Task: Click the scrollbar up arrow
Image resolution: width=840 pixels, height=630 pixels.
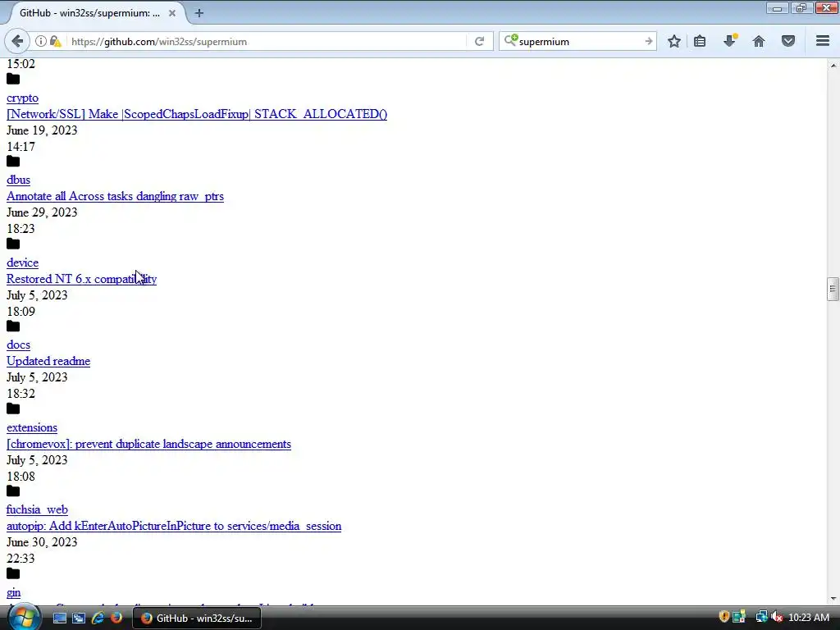Action: [833, 65]
